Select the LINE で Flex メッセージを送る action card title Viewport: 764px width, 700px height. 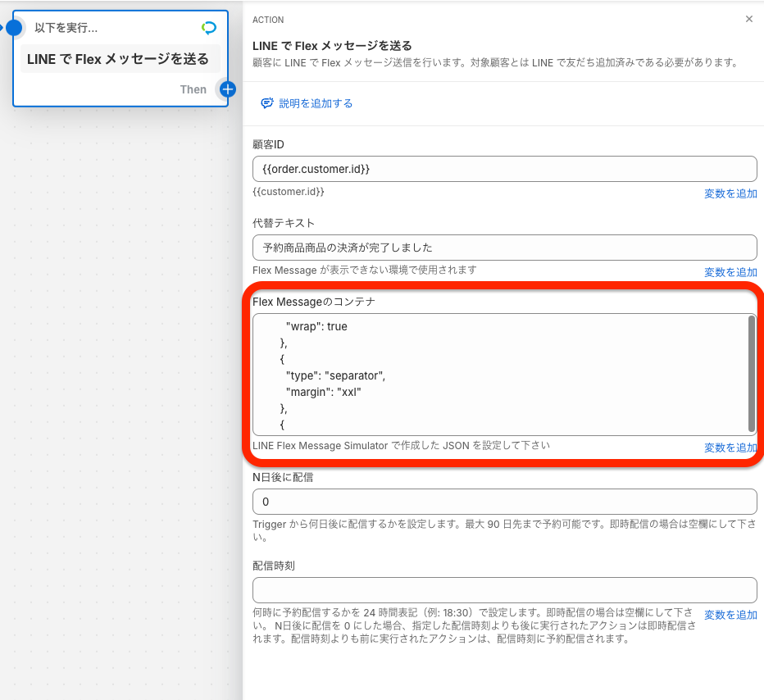point(118,59)
